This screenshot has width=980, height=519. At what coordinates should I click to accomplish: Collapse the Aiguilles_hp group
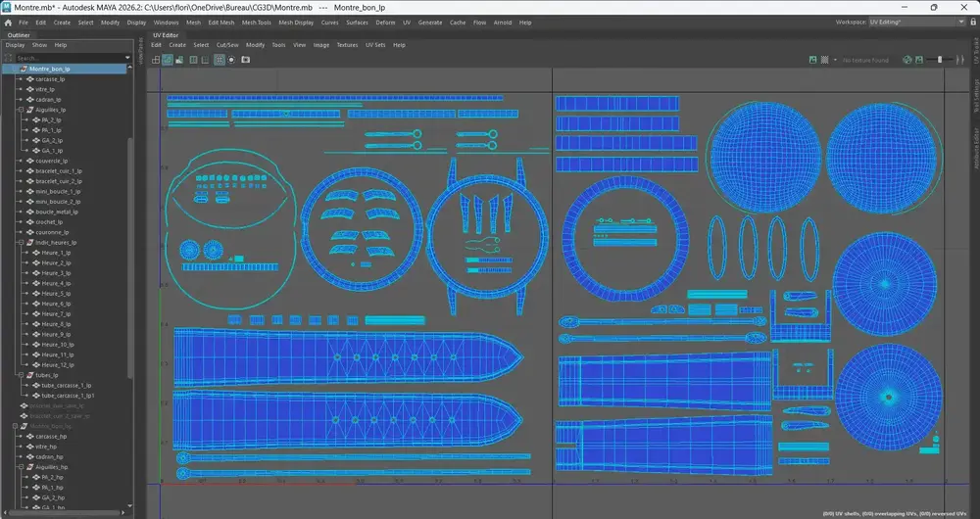pyautogui.click(x=21, y=467)
